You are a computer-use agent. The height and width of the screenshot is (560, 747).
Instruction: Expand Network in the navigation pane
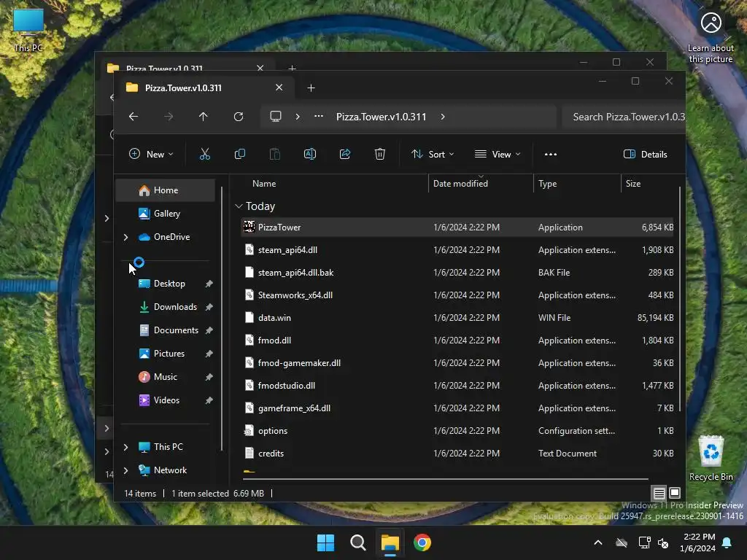125,470
